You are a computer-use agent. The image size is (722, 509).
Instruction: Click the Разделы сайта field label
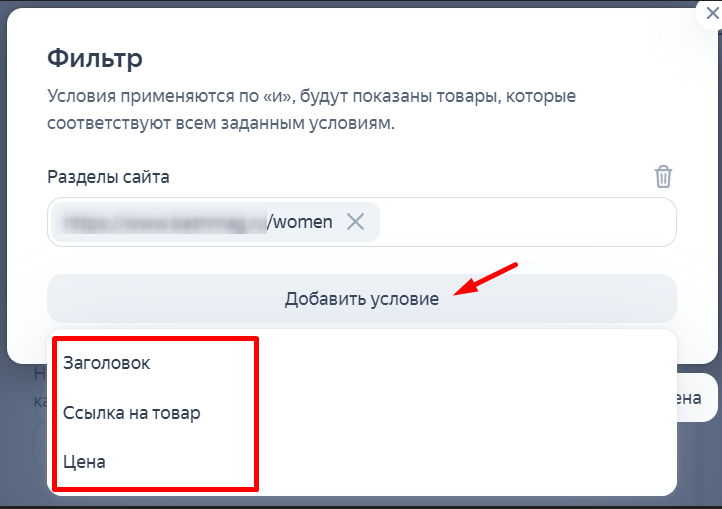(108, 177)
